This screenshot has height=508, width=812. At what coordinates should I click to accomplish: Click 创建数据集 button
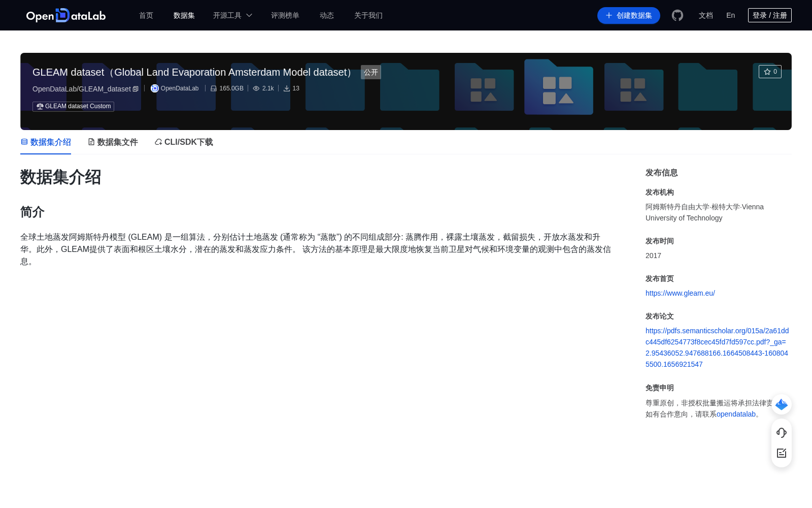click(x=629, y=15)
